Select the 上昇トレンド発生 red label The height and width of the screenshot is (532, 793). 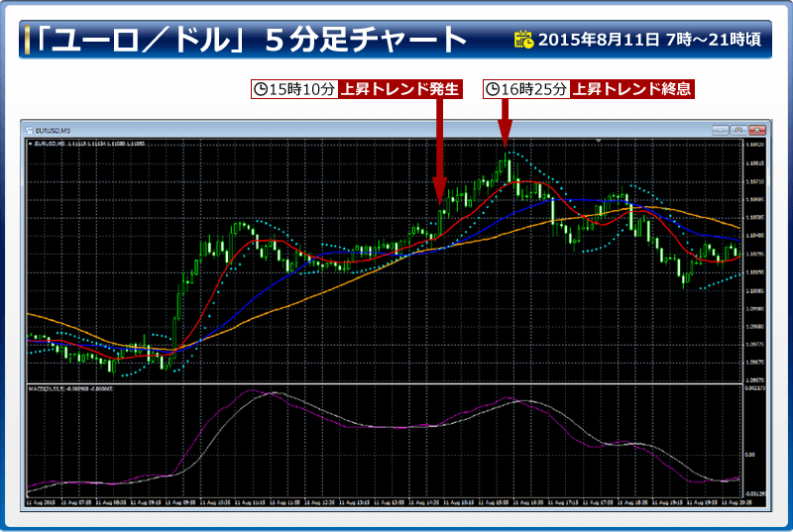point(401,89)
